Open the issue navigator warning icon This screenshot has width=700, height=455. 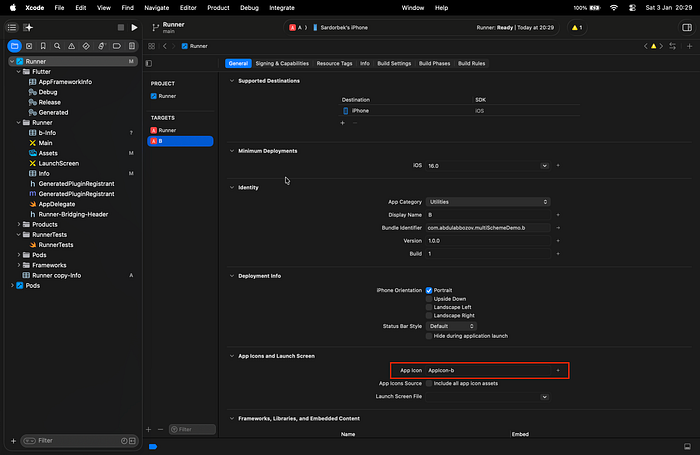coord(71,46)
